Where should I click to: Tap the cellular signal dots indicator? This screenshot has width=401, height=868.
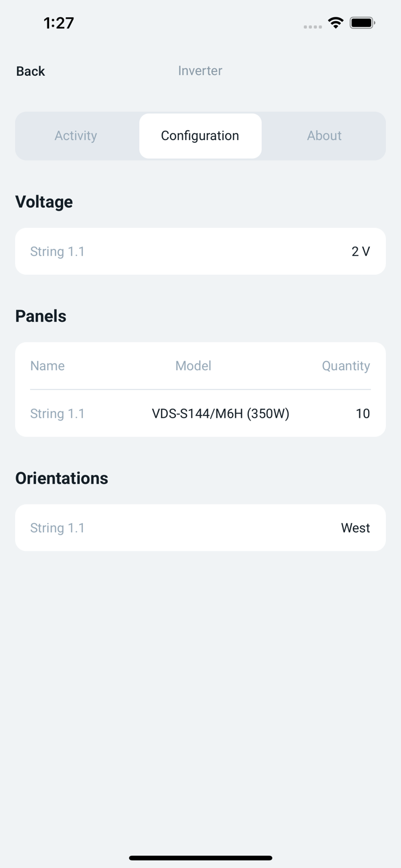coord(312,27)
